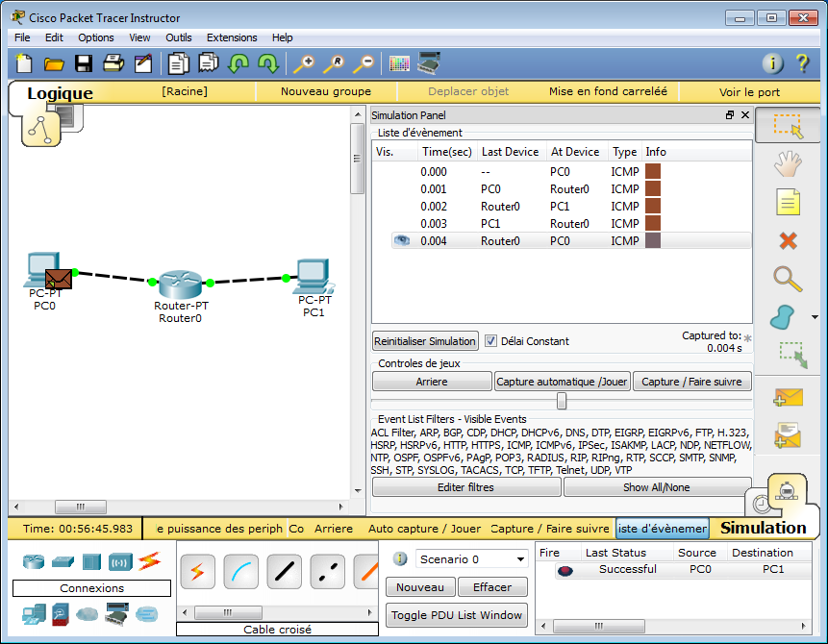Click color swatch of 0.000 ICMP event
Image resolution: width=828 pixels, height=644 pixels.
(x=653, y=171)
